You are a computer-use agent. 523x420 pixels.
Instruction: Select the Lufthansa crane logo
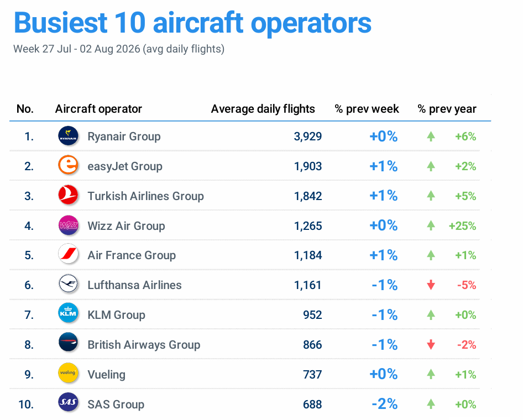69,285
